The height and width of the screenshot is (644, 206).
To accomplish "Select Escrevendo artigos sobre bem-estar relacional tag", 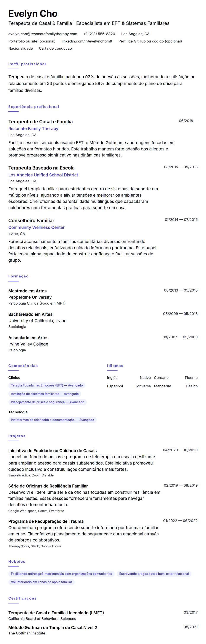I will point(154,574).
